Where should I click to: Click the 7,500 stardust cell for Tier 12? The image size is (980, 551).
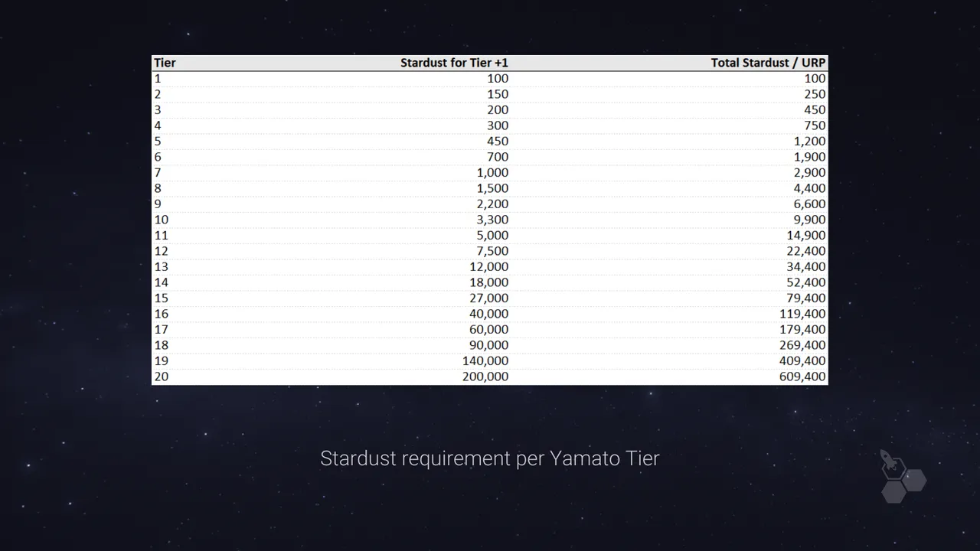tap(492, 251)
